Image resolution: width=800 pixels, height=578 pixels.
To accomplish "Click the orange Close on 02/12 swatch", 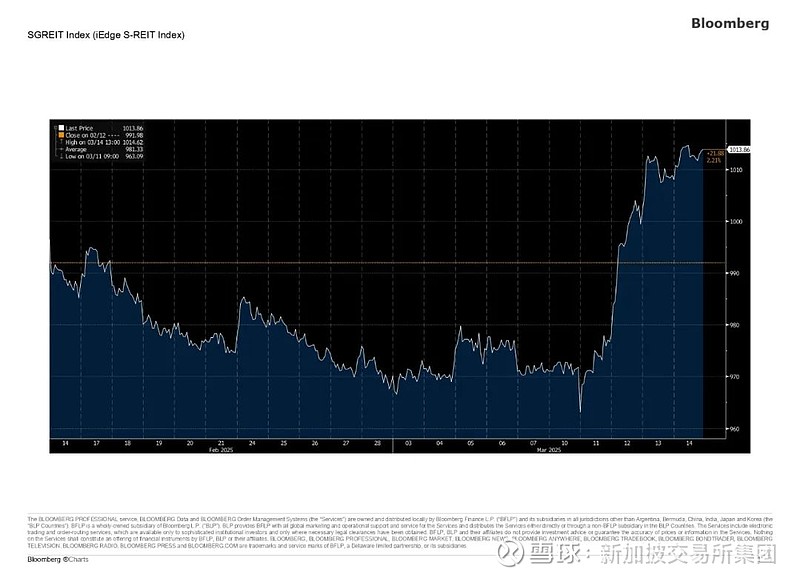I will click(61, 135).
